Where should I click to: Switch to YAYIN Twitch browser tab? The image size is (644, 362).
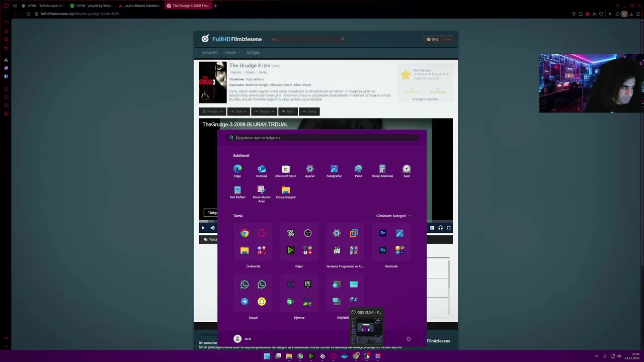tap(42, 6)
